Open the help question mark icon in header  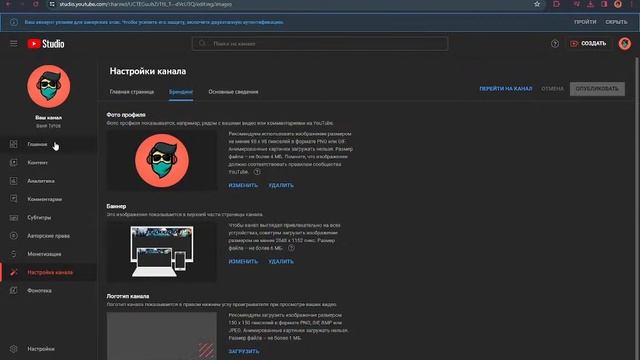click(x=555, y=44)
